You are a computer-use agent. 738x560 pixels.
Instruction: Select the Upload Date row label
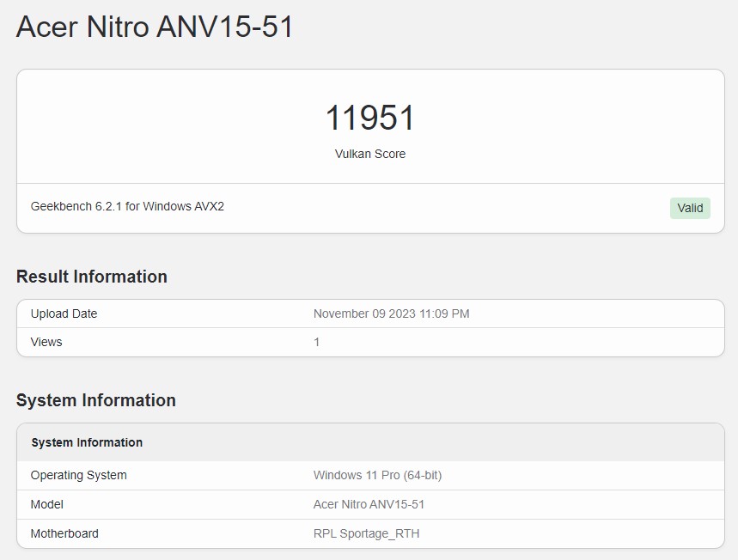pyautogui.click(x=64, y=313)
